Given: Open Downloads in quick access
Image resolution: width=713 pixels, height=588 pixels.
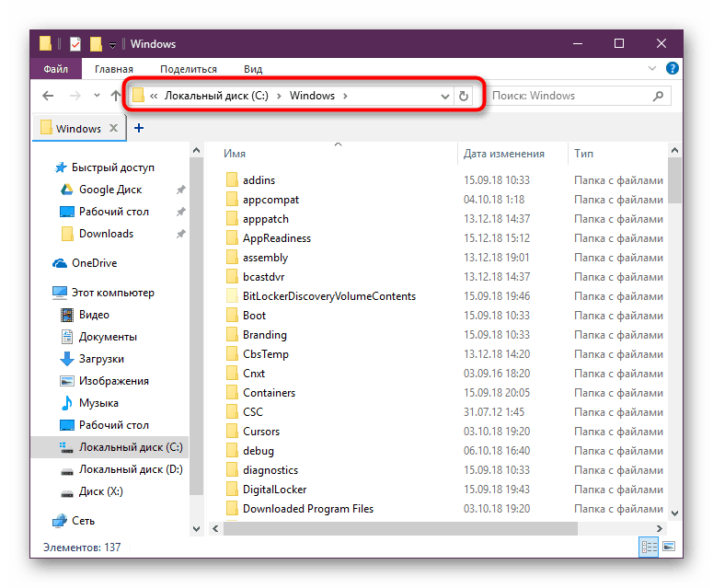Looking at the screenshot, I should [x=98, y=234].
